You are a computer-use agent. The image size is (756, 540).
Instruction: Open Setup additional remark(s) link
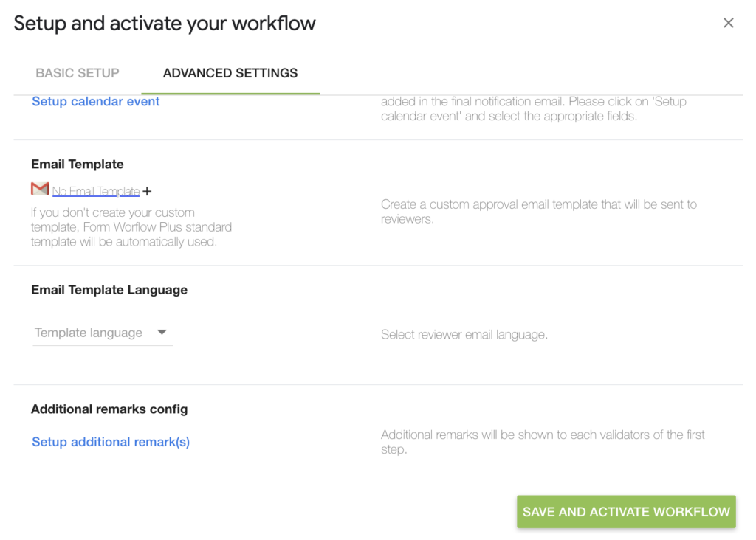(x=111, y=442)
